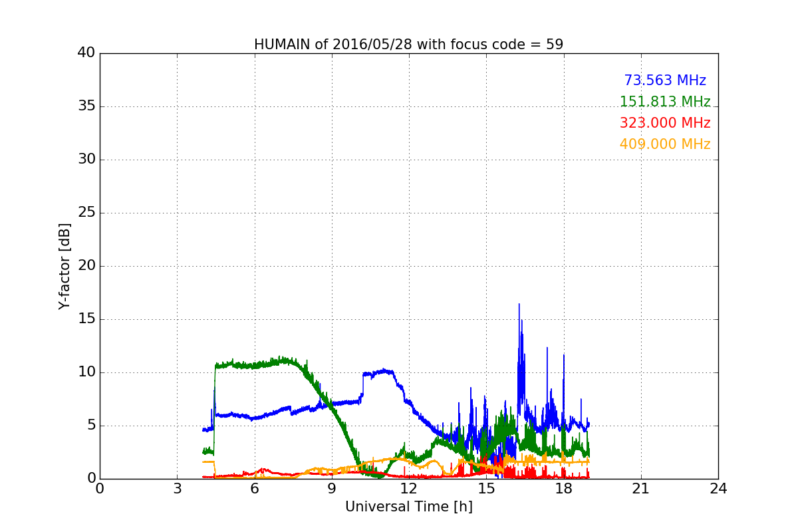Click the x-axis tick value 24
Image resolution: width=798 pixels, height=532 pixels.
coord(718,488)
